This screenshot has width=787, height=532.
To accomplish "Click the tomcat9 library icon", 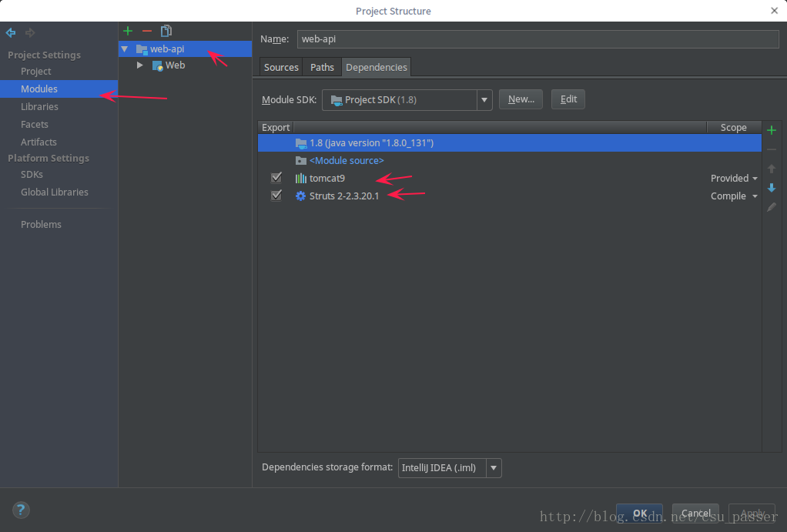I will coord(300,179).
